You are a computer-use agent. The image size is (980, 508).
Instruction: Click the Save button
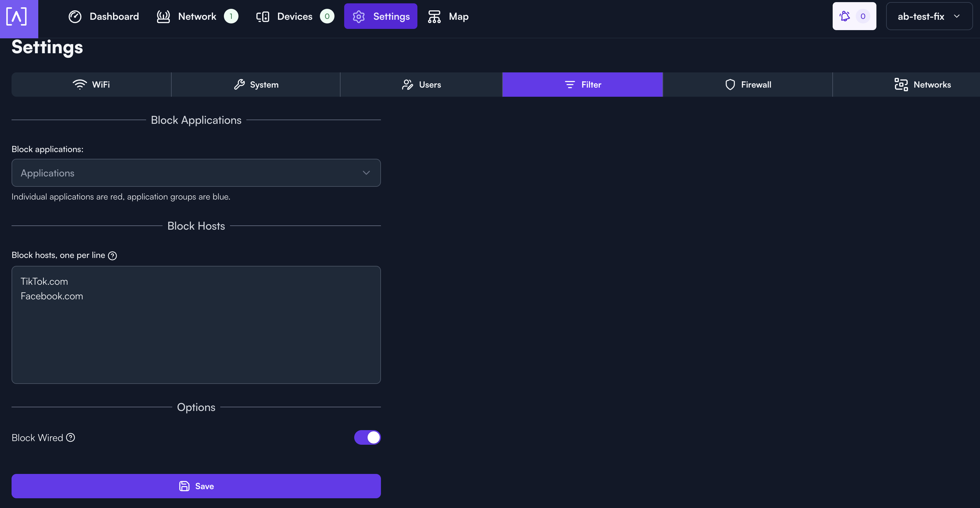(x=196, y=486)
